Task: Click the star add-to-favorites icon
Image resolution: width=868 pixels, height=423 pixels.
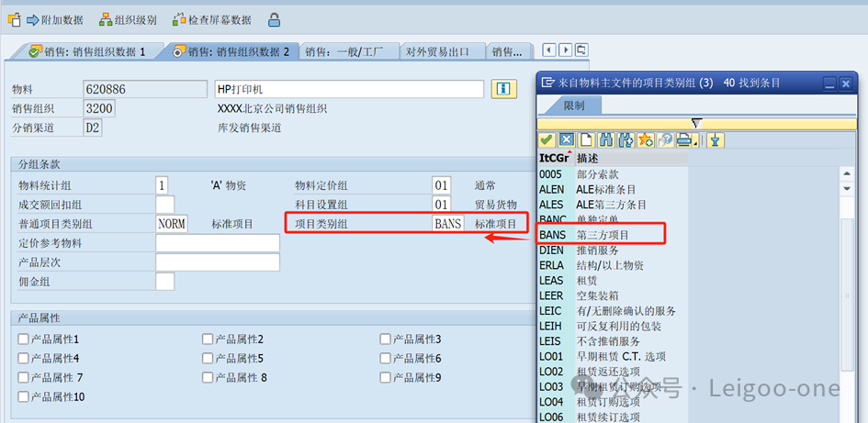Action: 646,139
